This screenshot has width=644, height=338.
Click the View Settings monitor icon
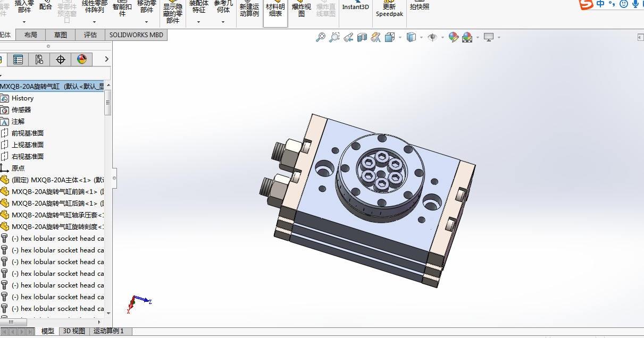(489, 37)
